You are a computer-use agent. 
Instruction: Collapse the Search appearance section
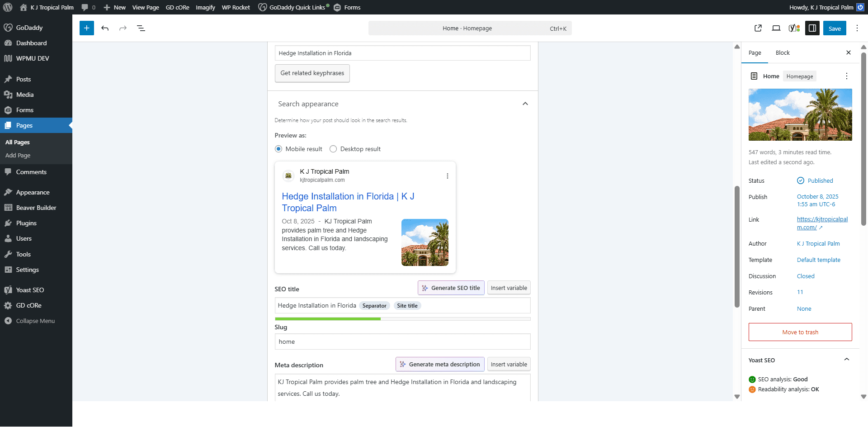[525, 104]
